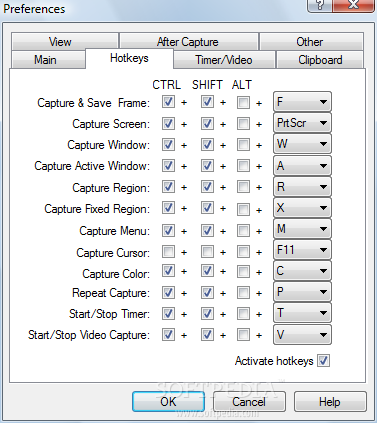Check SHIFT box for Capture Cursor
The width and height of the screenshot is (377, 423).
(x=207, y=252)
